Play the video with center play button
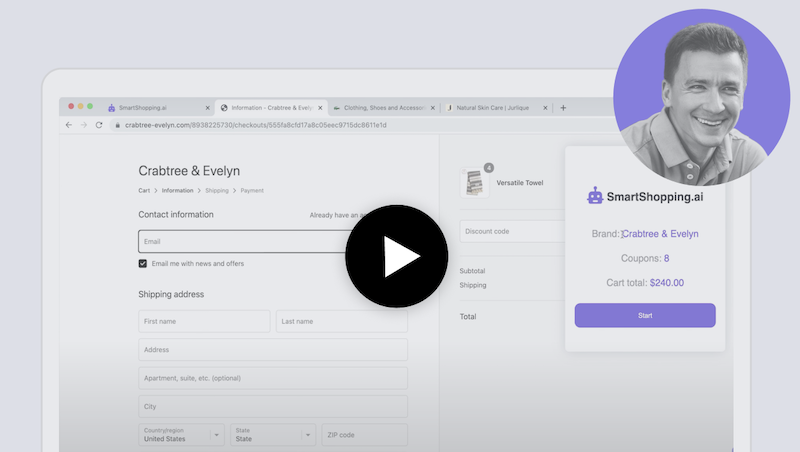This screenshot has height=452, width=800. tap(397, 256)
